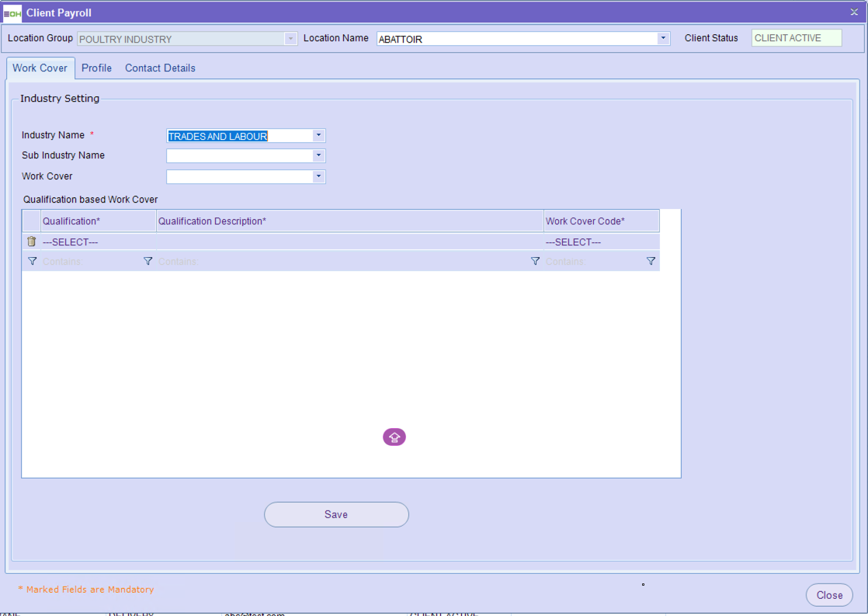This screenshot has width=868, height=616.
Task: Switch to the Profile tab
Action: click(x=96, y=68)
